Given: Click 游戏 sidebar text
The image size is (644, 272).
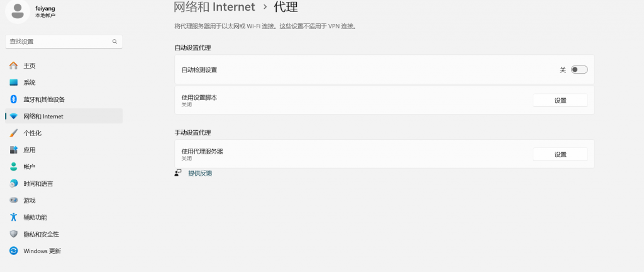Looking at the screenshot, I should pos(30,200).
